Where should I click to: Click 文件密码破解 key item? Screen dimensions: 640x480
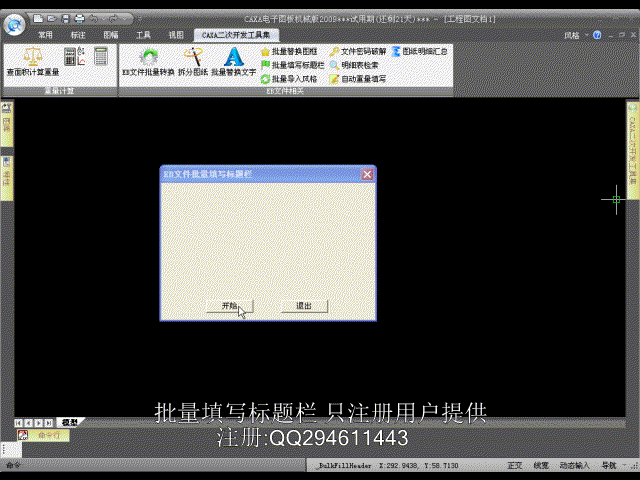pos(358,51)
